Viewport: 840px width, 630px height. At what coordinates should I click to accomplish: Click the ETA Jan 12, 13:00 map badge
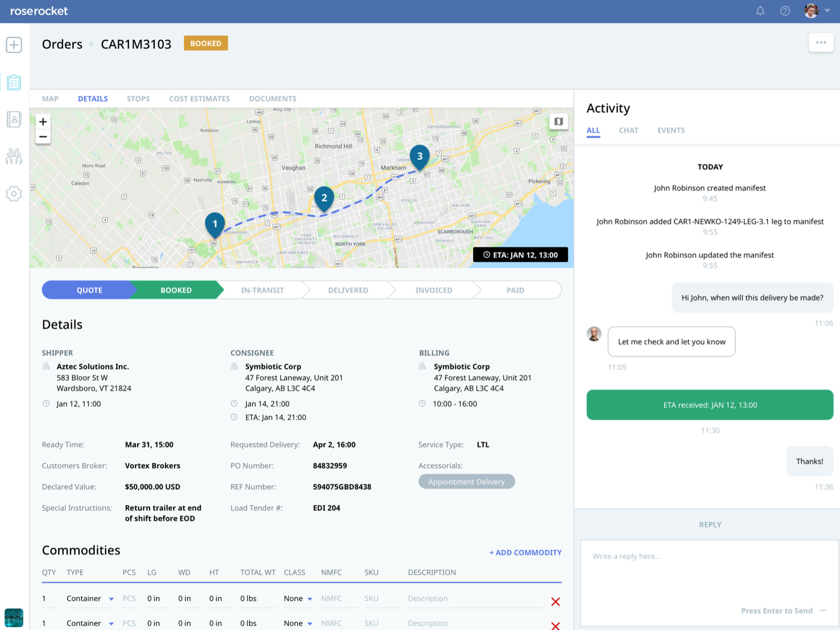tap(520, 255)
